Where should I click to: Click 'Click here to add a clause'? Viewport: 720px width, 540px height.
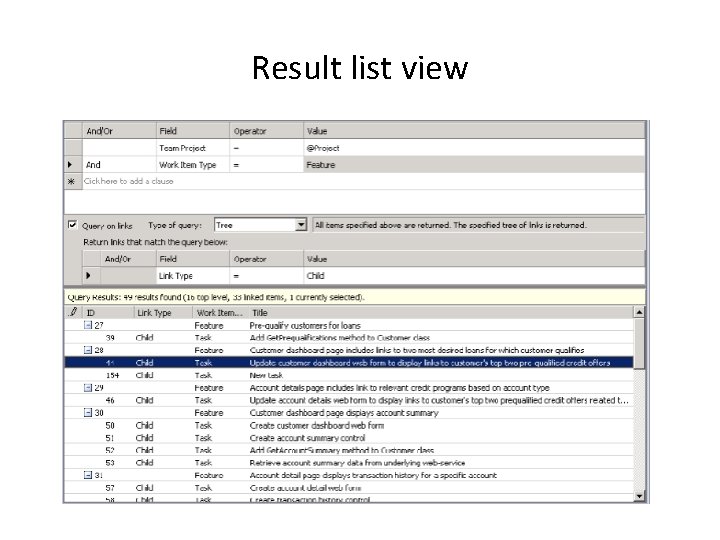pyautogui.click(x=129, y=181)
